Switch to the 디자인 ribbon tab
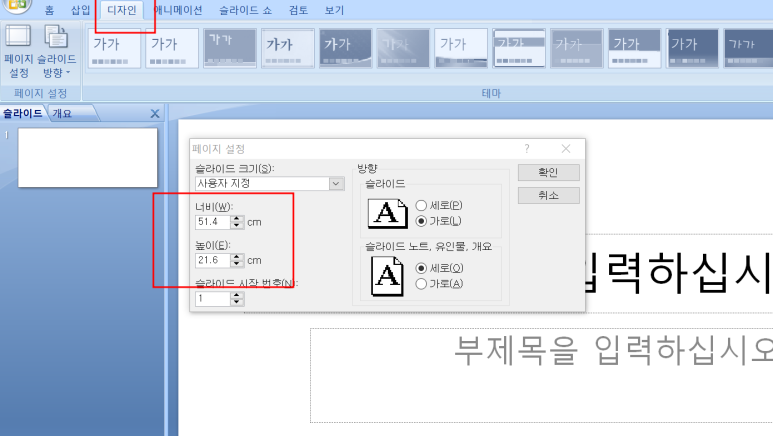This screenshot has width=773, height=436. pyautogui.click(x=122, y=10)
